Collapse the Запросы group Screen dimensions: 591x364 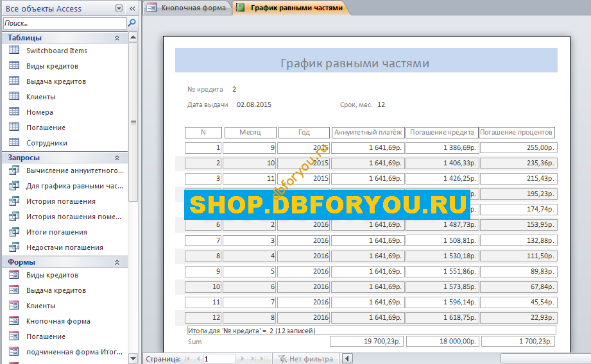coord(117,158)
